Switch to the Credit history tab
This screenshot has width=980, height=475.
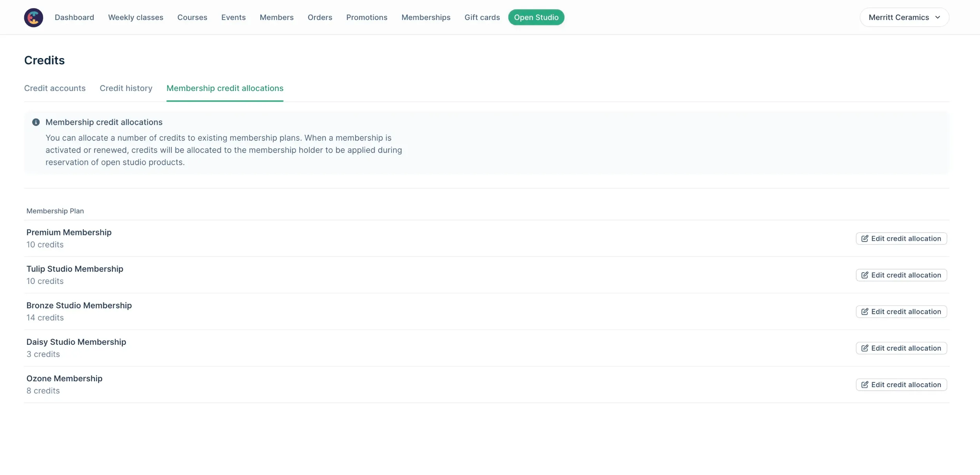pyautogui.click(x=126, y=88)
